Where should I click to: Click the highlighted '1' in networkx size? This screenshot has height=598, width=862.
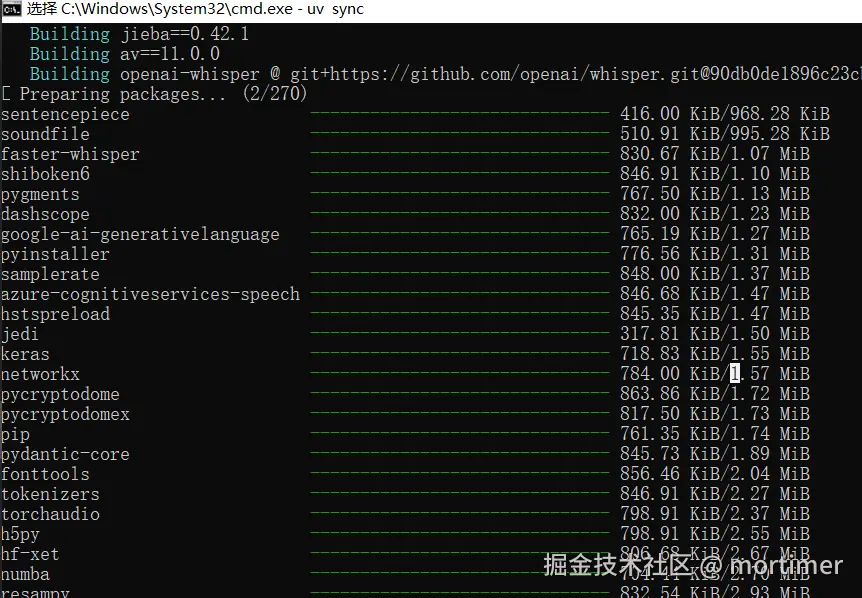735,374
